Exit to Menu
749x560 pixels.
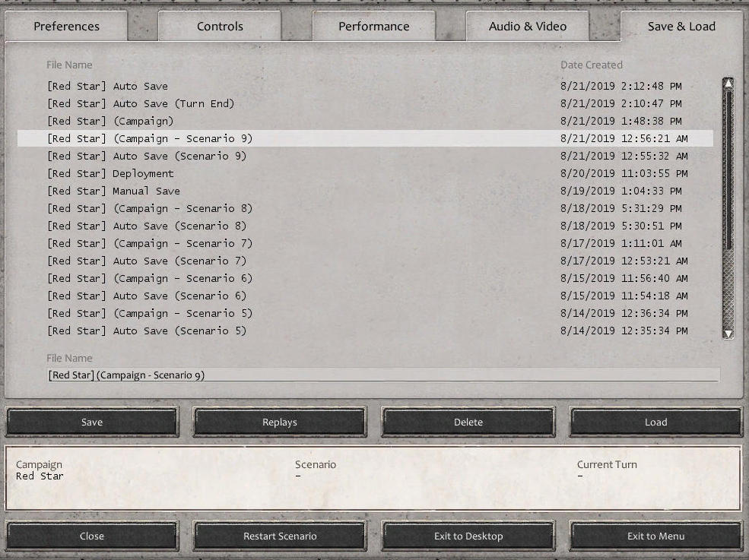tap(655, 536)
